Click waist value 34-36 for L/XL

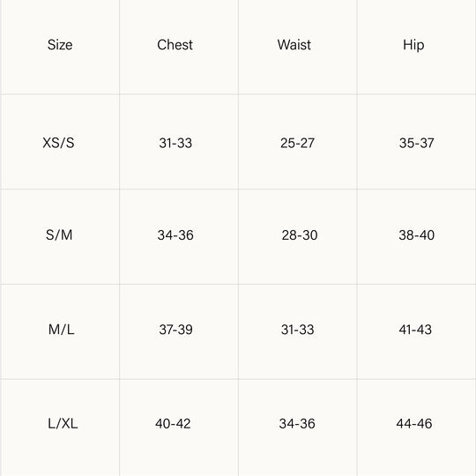pyautogui.click(x=297, y=423)
